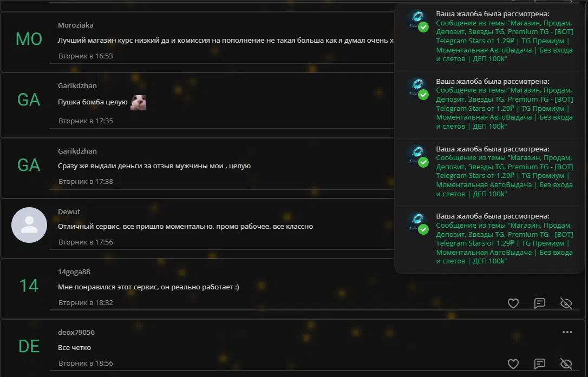Open the "Вторник в 16:53" timestamp link
Viewport: 588px width, 377px height.
[x=86, y=56]
